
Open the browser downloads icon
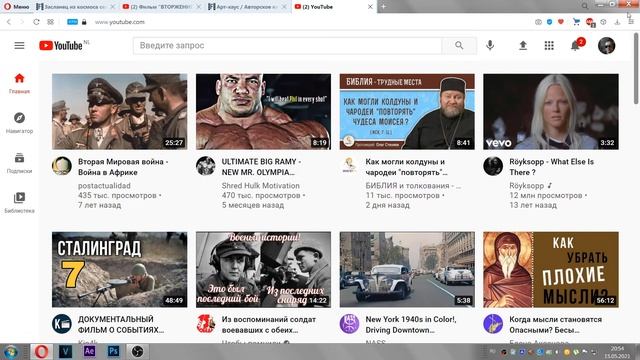pos(617,22)
